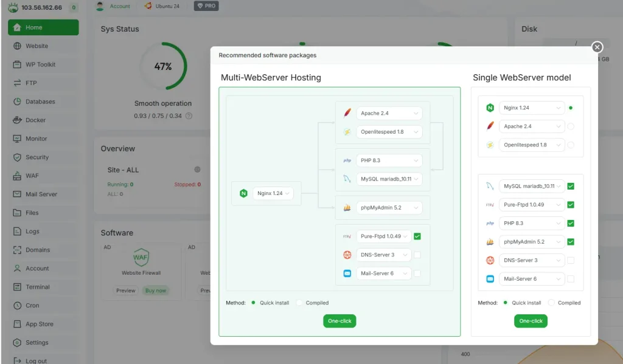The width and height of the screenshot is (623, 364).
Task: Open Pure-Ftpd 1.0.49 dropdown in Single WebServer
Action: click(532, 205)
